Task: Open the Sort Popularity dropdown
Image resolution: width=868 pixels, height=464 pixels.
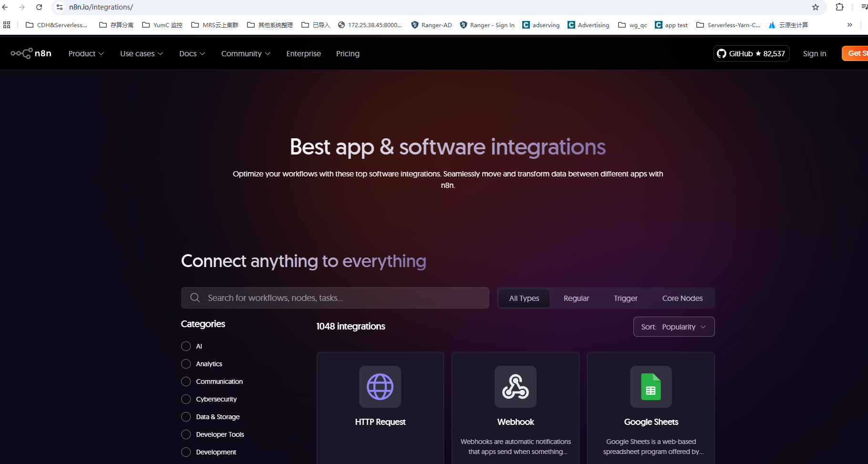Action: [x=674, y=327]
